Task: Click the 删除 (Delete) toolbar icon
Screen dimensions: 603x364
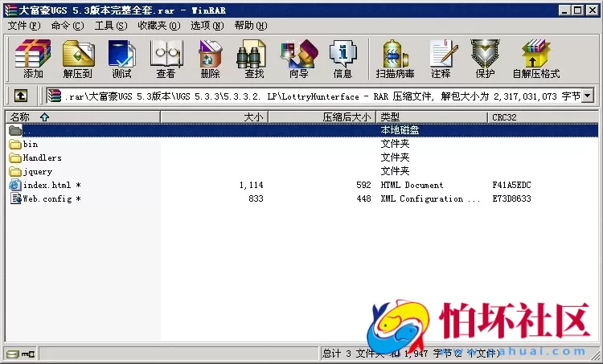Action: tap(210, 59)
